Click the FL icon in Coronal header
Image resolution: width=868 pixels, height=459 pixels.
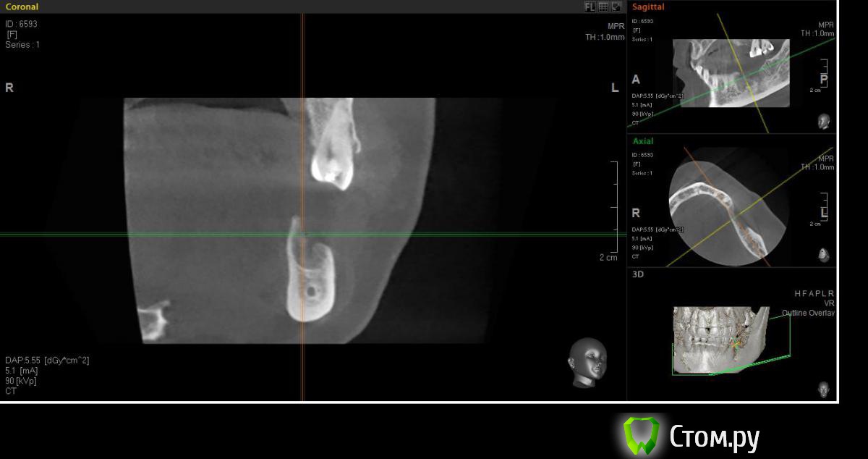590,7
